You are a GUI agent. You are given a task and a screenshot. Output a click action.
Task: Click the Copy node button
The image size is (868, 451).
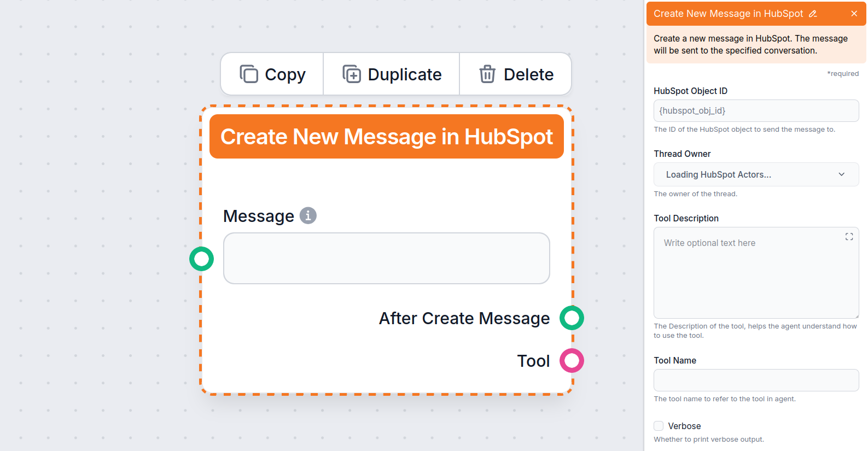272,74
